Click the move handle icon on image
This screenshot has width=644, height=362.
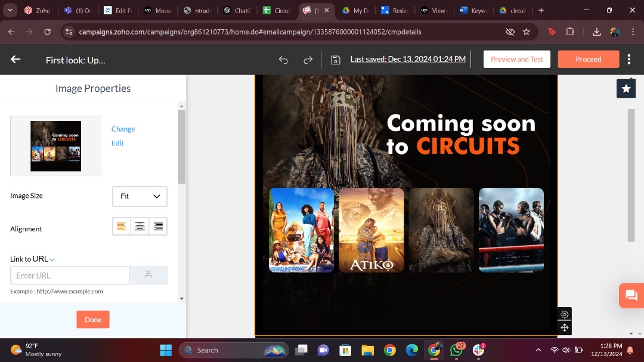coord(564,327)
